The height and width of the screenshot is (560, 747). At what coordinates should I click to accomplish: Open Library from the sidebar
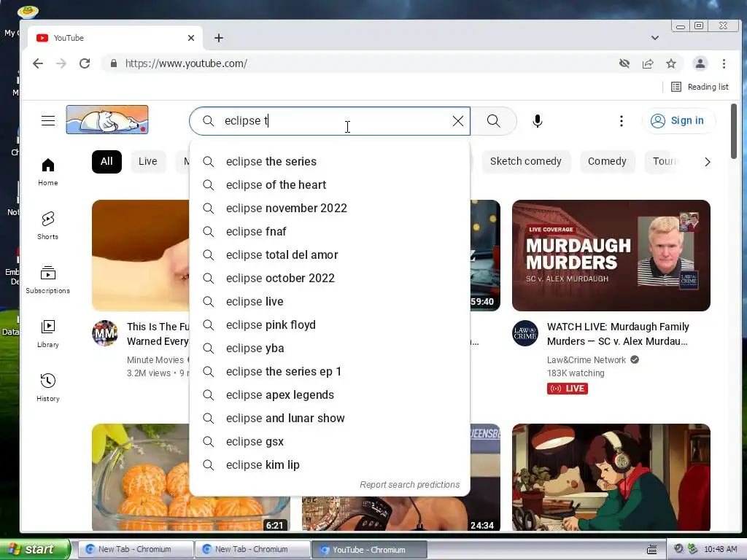(x=48, y=334)
